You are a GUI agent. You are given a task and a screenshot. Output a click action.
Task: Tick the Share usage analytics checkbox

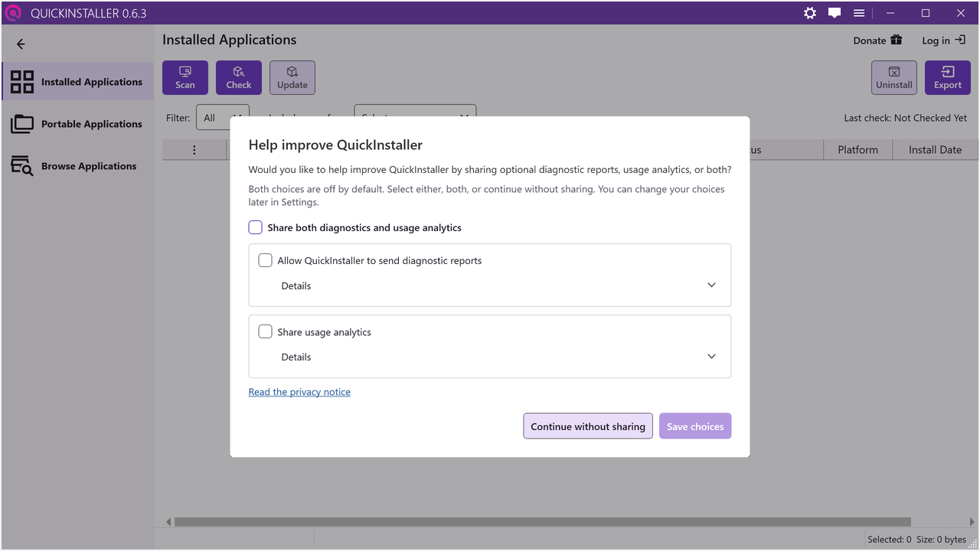click(x=266, y=331)
